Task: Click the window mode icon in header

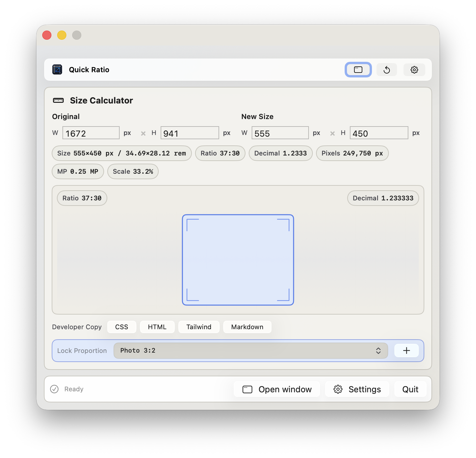Action: point(358,70)
